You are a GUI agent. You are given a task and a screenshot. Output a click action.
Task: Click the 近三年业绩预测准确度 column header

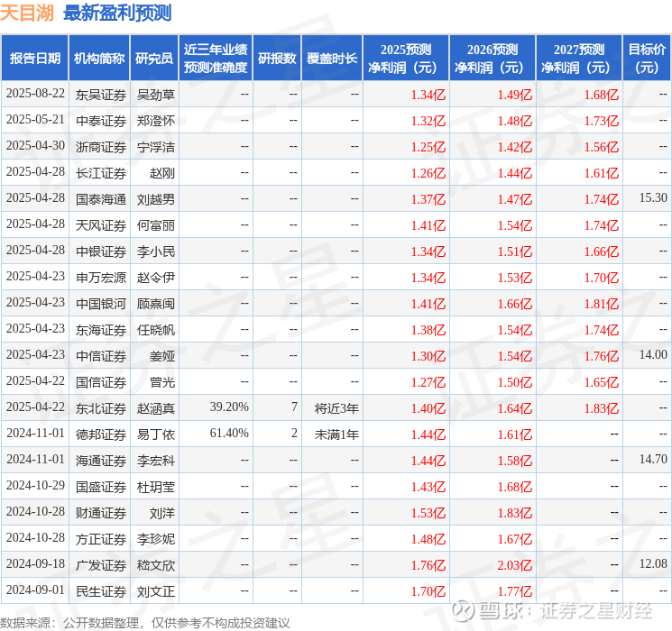[x=216, y=59]
